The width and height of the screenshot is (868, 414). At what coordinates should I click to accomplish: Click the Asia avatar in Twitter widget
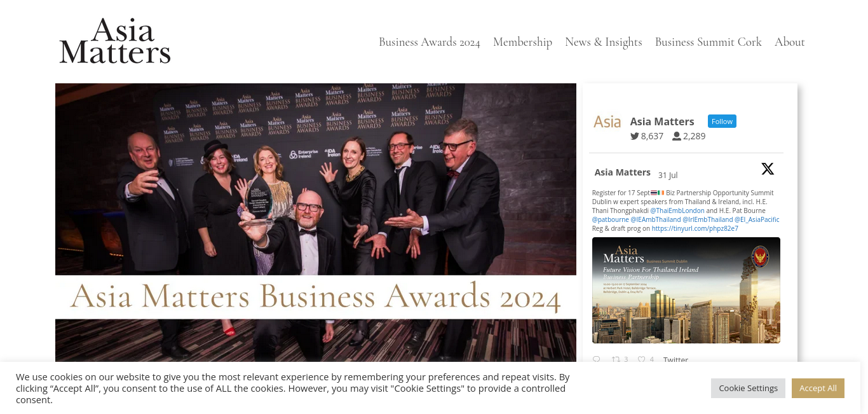tap(607, 121)
